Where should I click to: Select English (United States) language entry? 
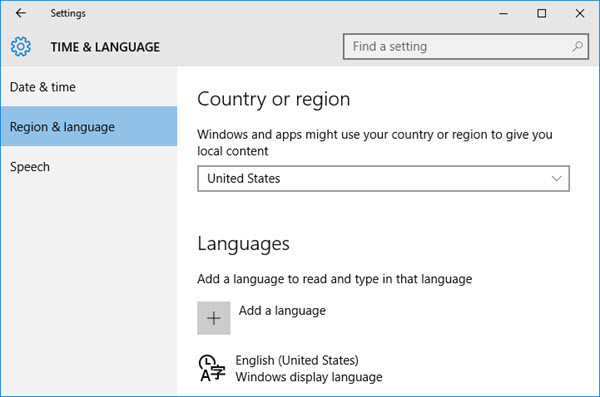297,360
